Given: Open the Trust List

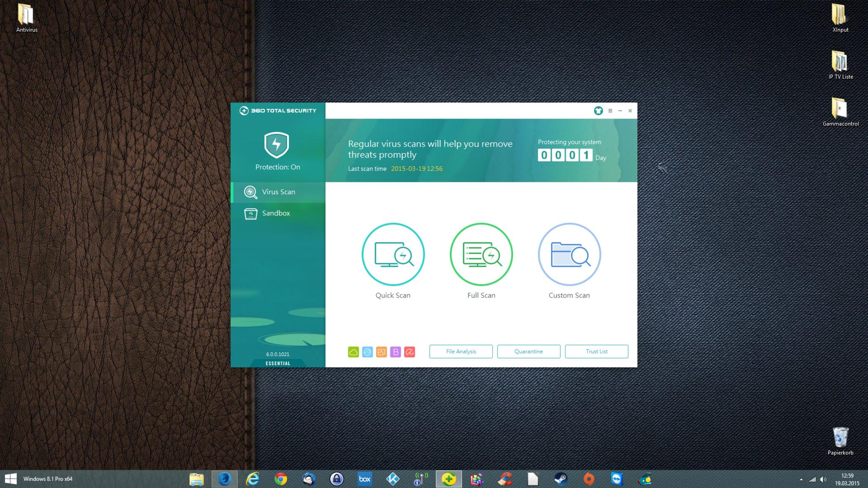Looking at the screenshot, I should click(597, 351).
